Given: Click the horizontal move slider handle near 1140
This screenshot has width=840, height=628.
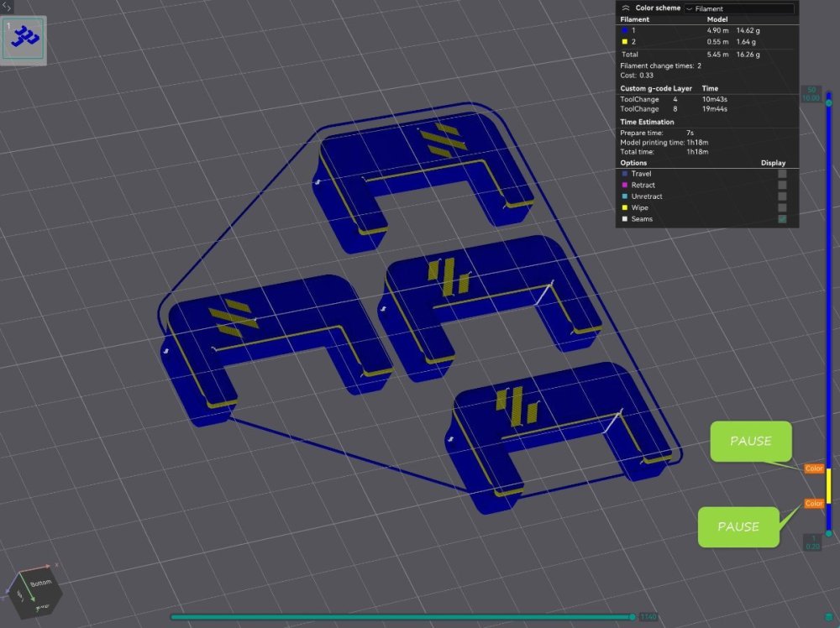Looking at the screenshot, I should click(x=633, y=617).
